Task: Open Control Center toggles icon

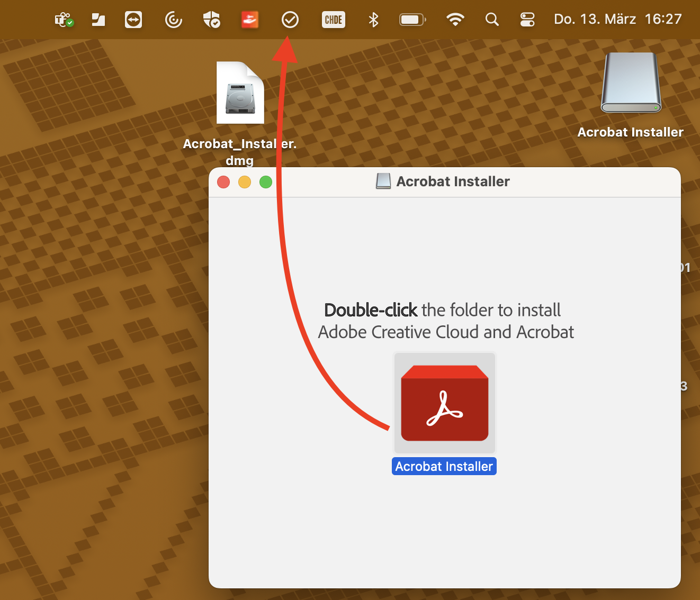Action: pos(527,20)
